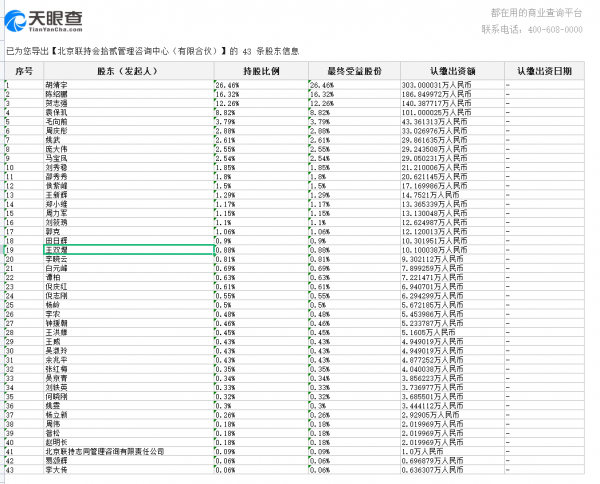
Task: Click the export summary line mentioning 43 shareholders
Action: click(152, 51)
